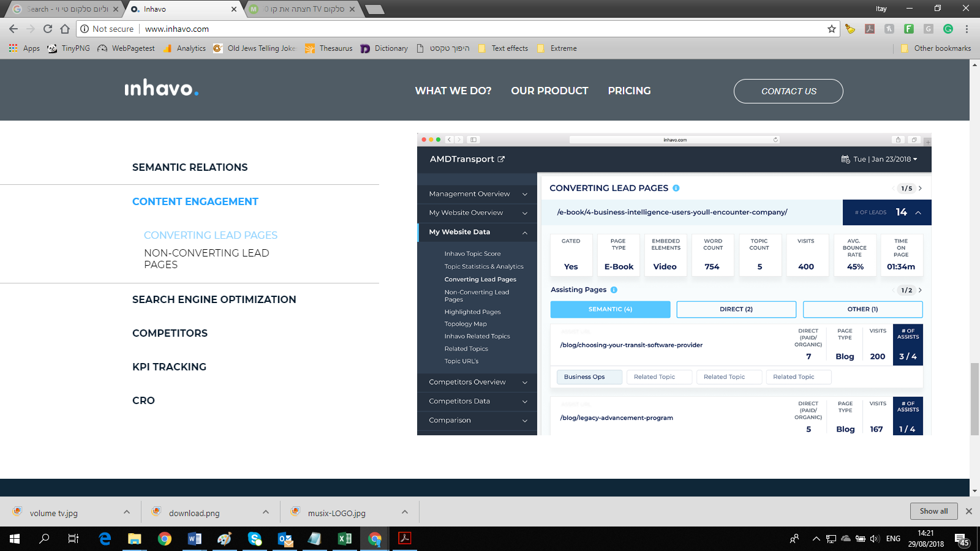Collapse the # of Leads 14 panel
This screenshot has height=551, width=980.
pos(918,212)
